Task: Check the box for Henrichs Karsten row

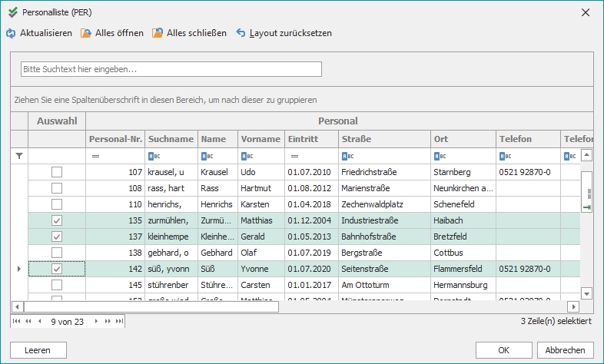Action: click(57, 204)
